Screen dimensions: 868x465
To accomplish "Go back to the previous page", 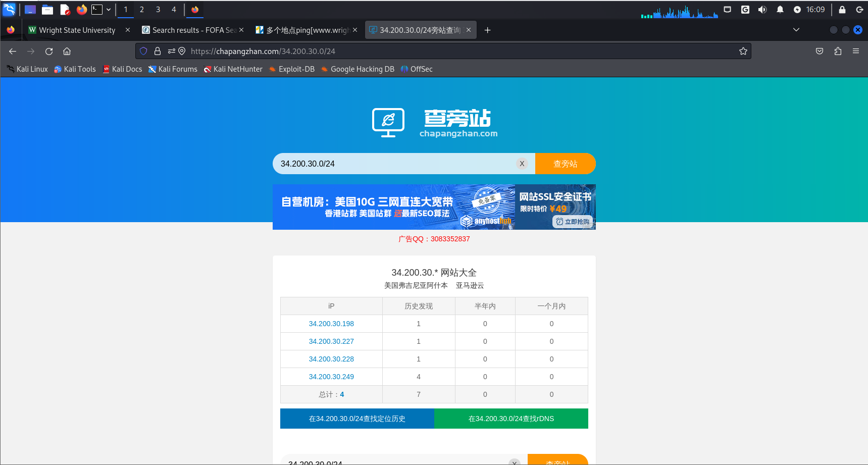I will (13, 51).
